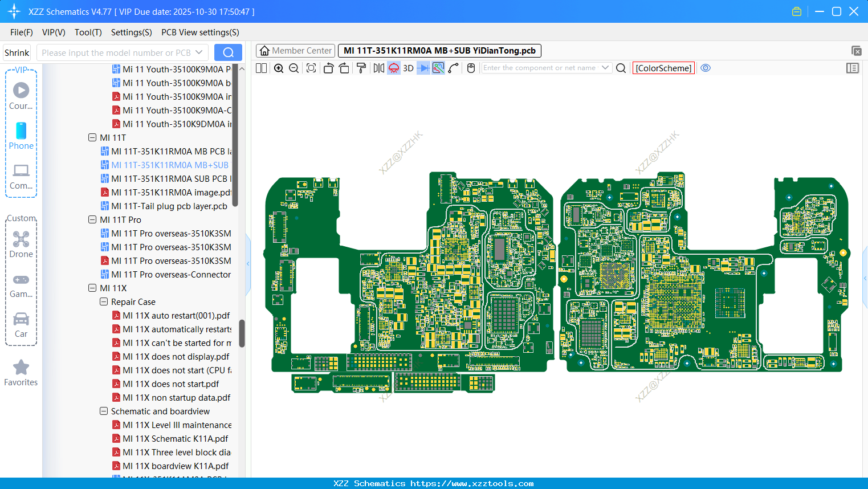The image size is (868, 489).
Task: Toggle the eye visibility icon beside ColorScheme
Action: pos(706,68)
